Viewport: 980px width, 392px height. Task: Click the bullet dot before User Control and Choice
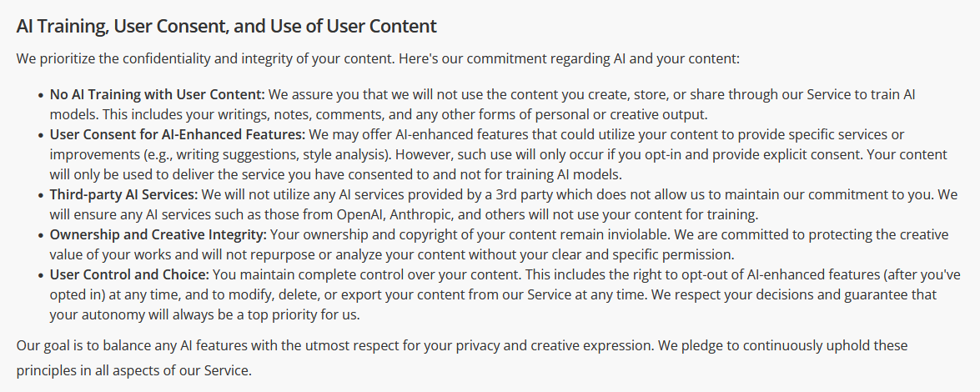click(x=41, y=275)
